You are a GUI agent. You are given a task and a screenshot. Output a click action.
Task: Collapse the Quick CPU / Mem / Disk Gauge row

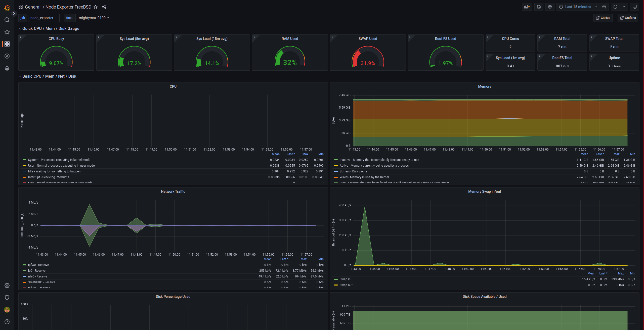click(51, 28)
